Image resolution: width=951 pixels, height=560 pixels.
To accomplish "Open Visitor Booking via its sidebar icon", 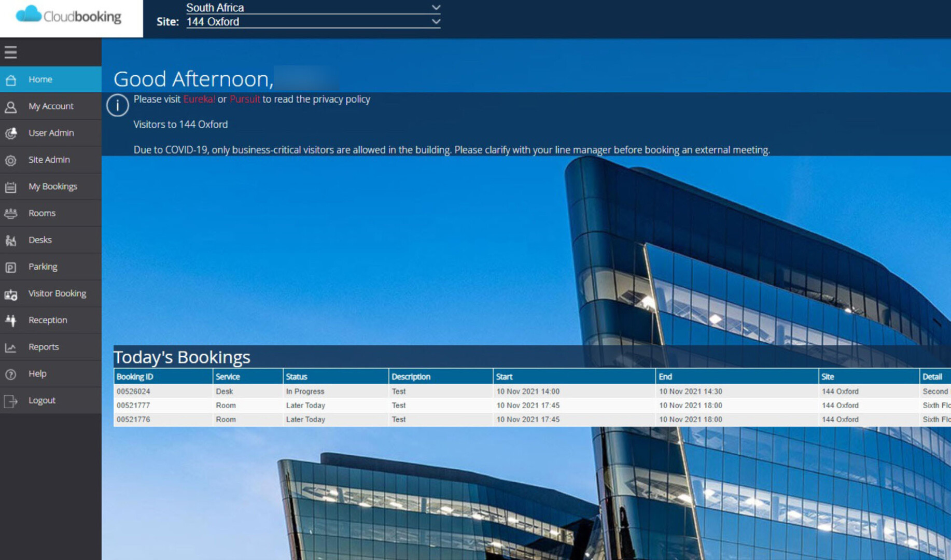I will [x=10, y=294].
